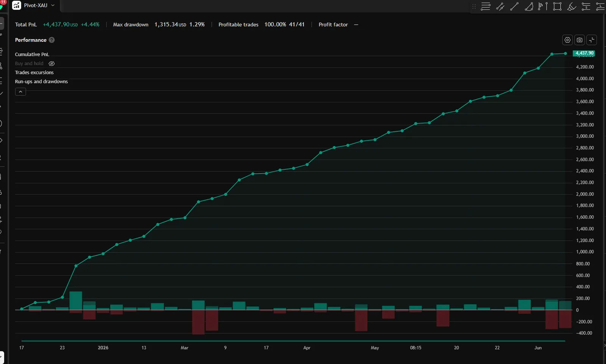Open the Performance help question mark
The height and width of the screenshot is (364, 606).
[x=52, y=40]
